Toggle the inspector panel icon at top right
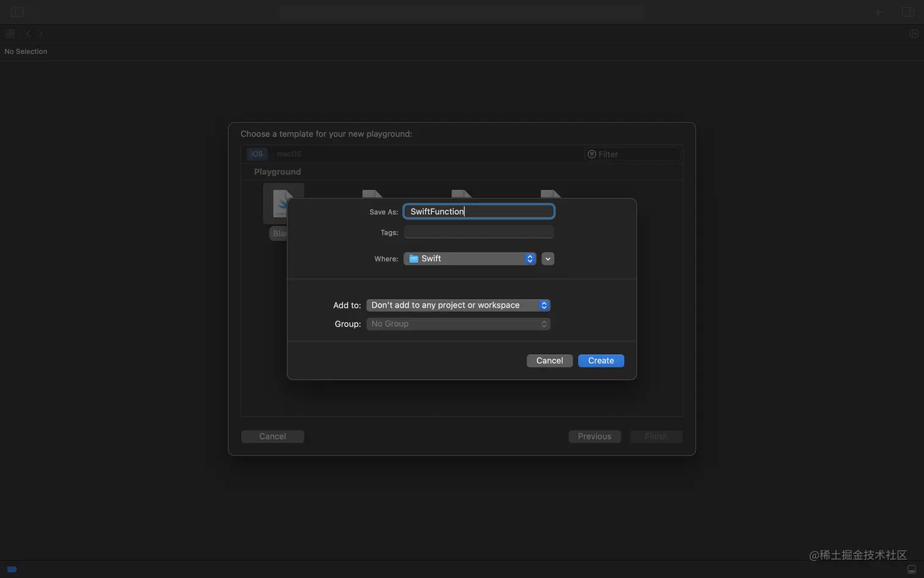924x578 pixels. (x=908, y=12)
